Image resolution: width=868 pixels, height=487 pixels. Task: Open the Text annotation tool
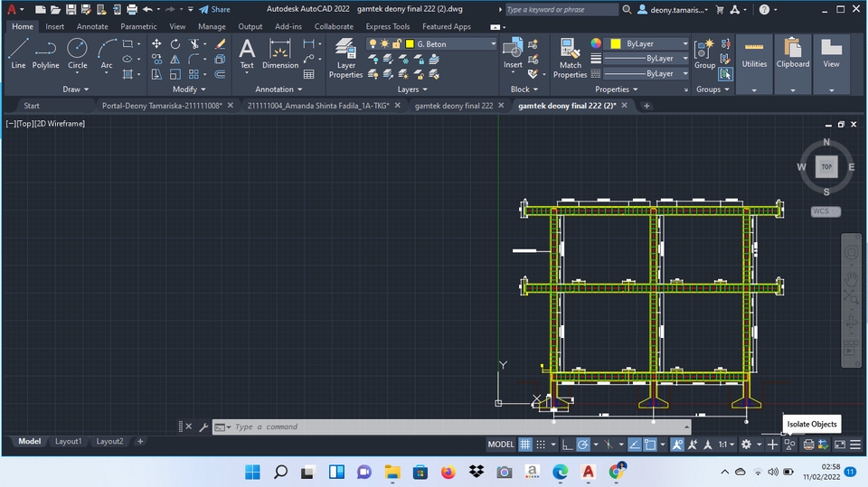click(247, 53)
